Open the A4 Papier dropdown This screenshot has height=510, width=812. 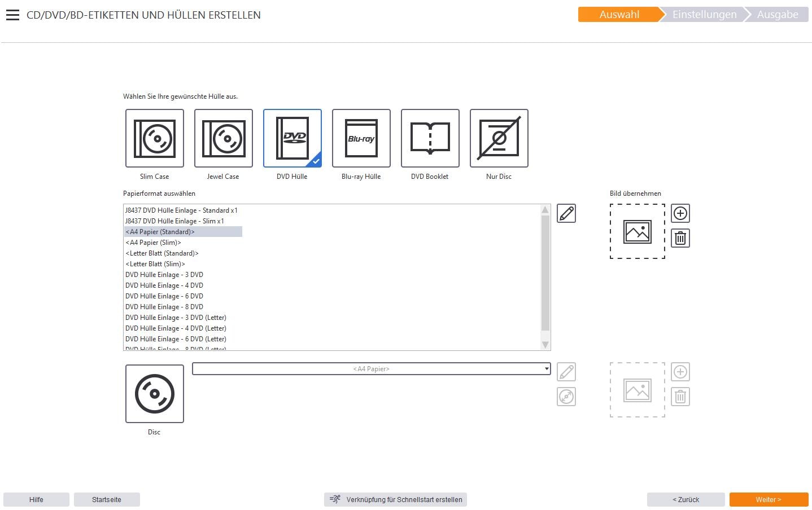[x=372, y=369]
